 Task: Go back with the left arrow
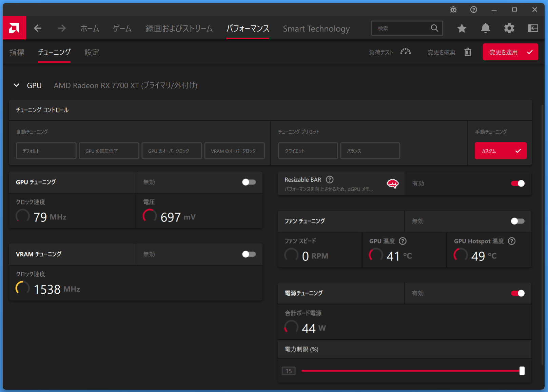point(38,28)
